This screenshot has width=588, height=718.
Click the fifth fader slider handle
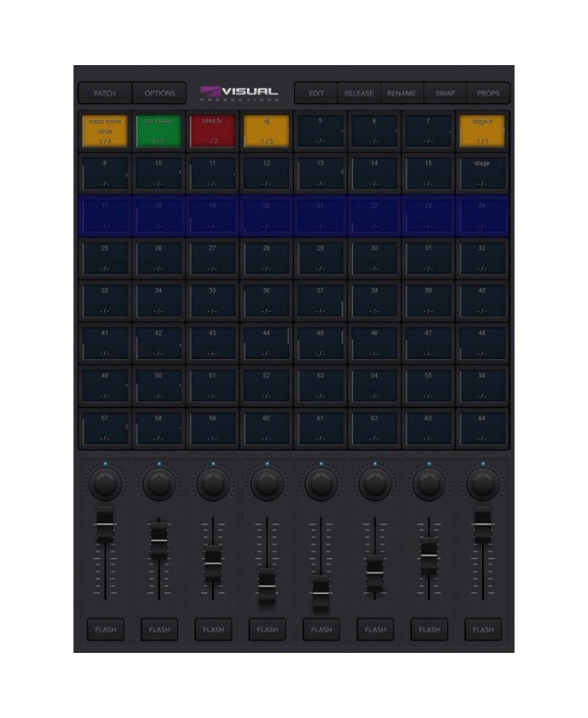tap(320, 593)
